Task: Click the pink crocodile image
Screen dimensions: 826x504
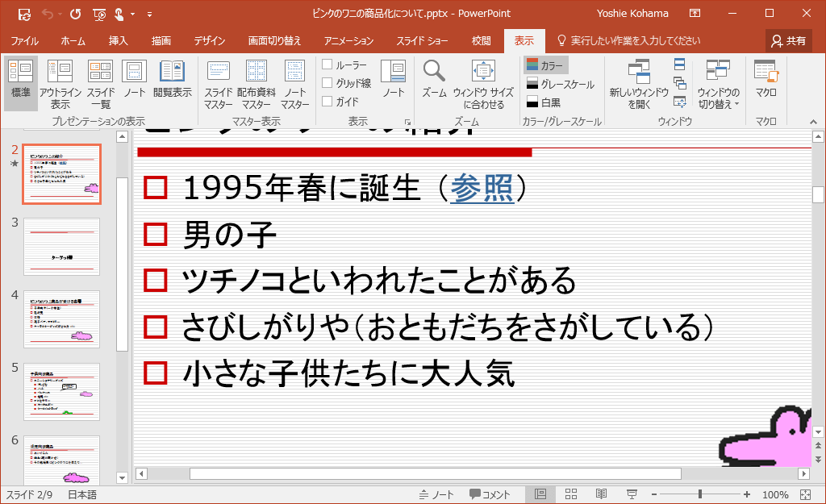Action: (765, 436)
